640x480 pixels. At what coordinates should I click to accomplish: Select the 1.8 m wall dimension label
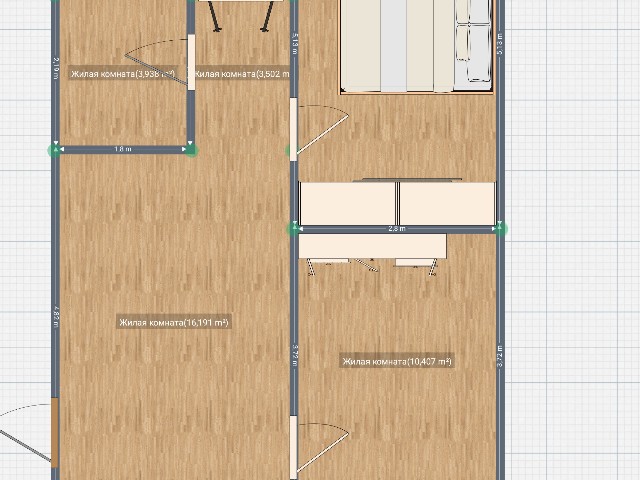point(123,149)
